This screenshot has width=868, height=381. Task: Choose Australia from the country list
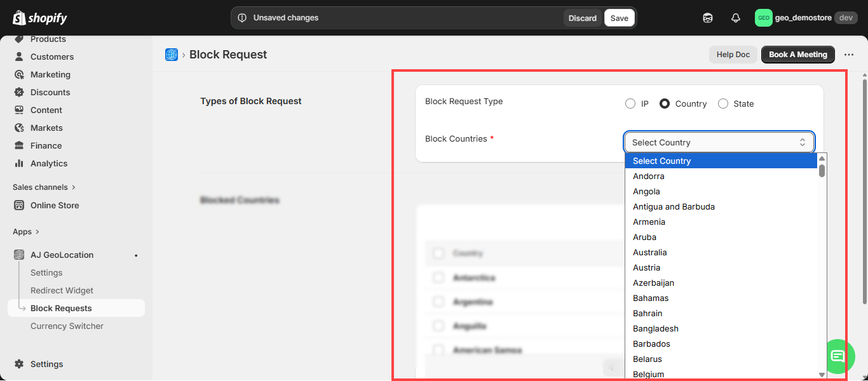[649, 252]
